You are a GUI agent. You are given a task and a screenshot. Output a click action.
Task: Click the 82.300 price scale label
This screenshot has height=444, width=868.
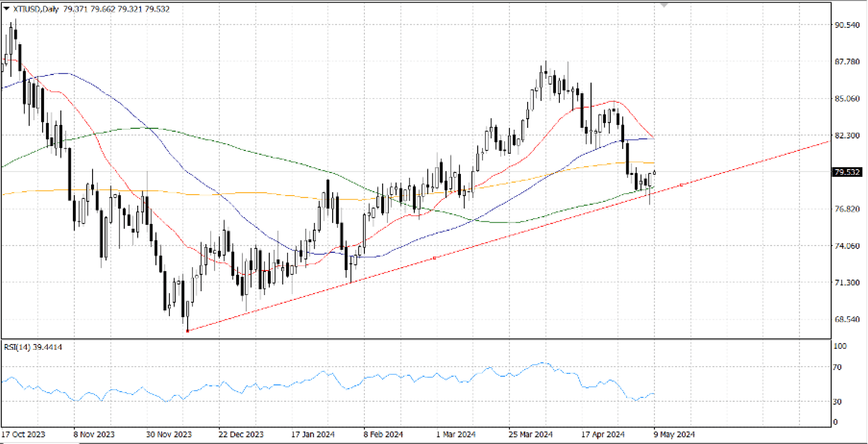[847, 136]
